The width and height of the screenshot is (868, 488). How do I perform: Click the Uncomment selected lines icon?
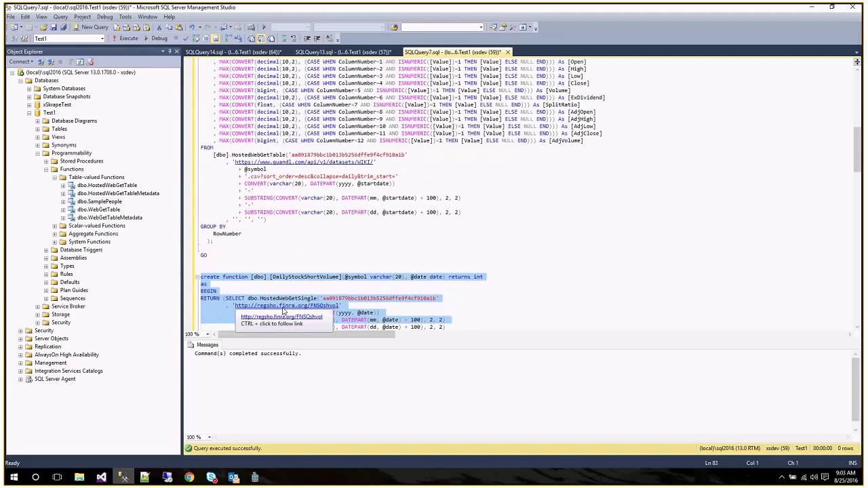pos(294,38)
